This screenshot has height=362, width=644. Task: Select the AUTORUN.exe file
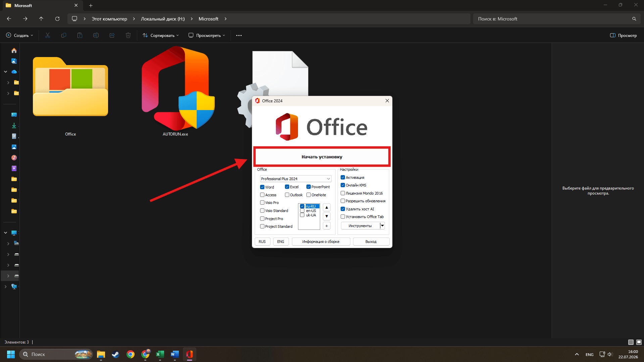(x=176, y=91)
